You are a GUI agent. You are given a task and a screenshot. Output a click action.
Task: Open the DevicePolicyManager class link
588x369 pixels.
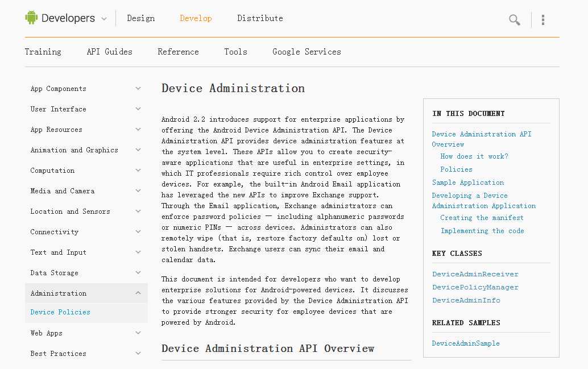pyautogui.click(x=475, y=287)
